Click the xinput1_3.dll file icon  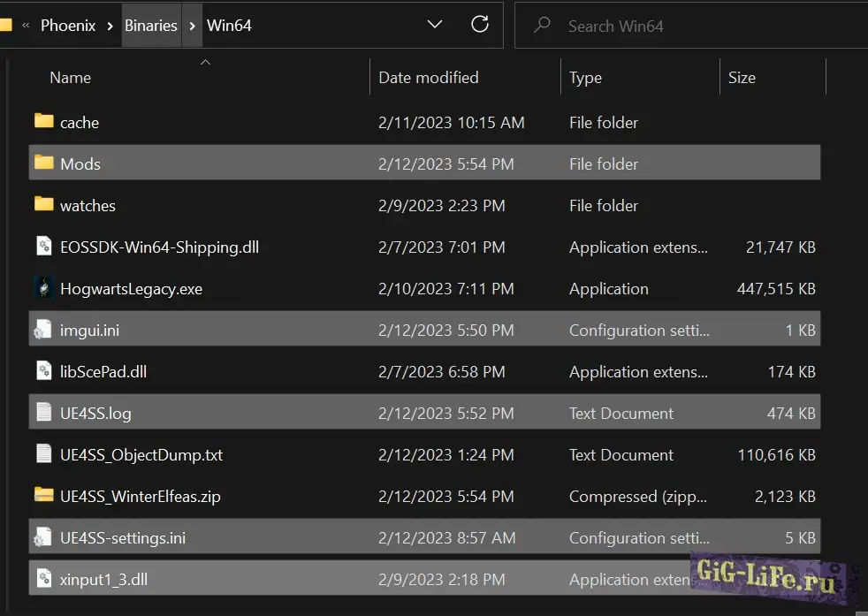click(44, 580)
